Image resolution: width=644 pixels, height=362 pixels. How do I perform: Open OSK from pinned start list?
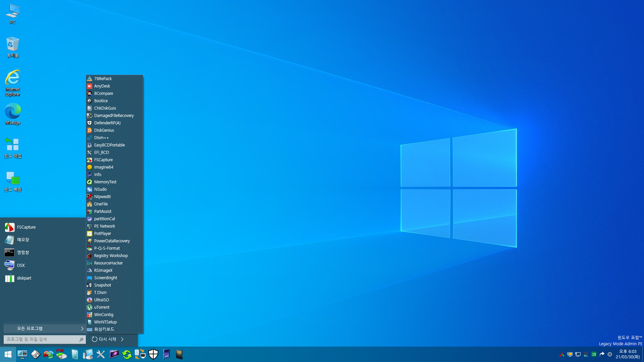(x=43, y=265)
